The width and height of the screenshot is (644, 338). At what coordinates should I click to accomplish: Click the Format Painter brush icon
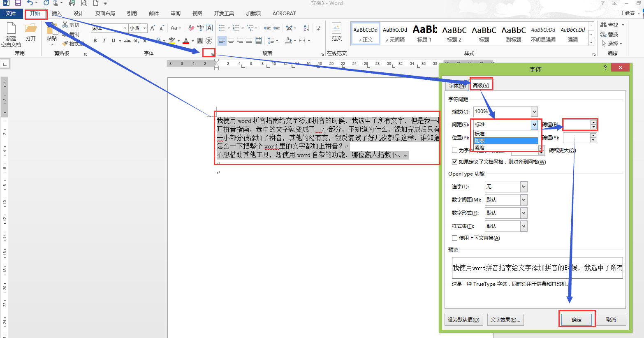coord(66,44)
